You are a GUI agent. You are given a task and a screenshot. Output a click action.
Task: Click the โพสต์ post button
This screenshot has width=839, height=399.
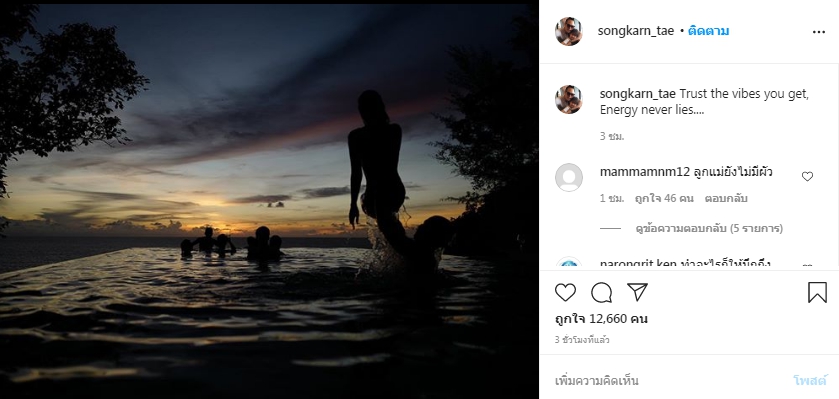click(810, 381)
